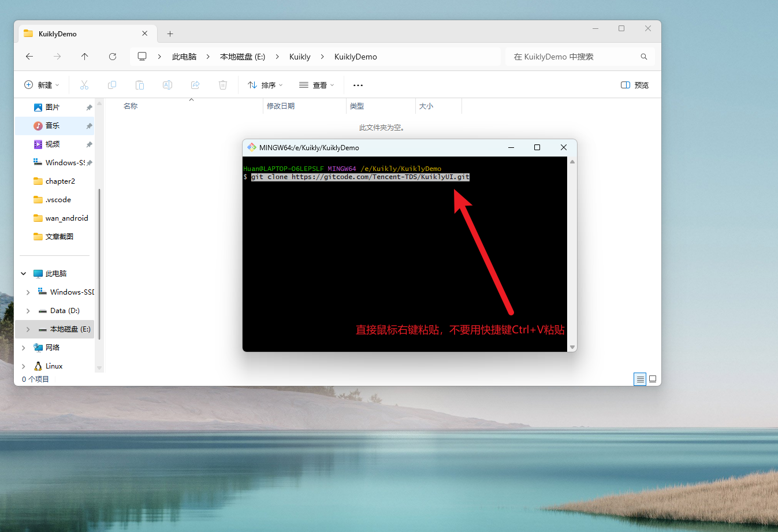Navigate up one folder level
The width and height of the screenshot is (778, 532).
coord(85,57)
